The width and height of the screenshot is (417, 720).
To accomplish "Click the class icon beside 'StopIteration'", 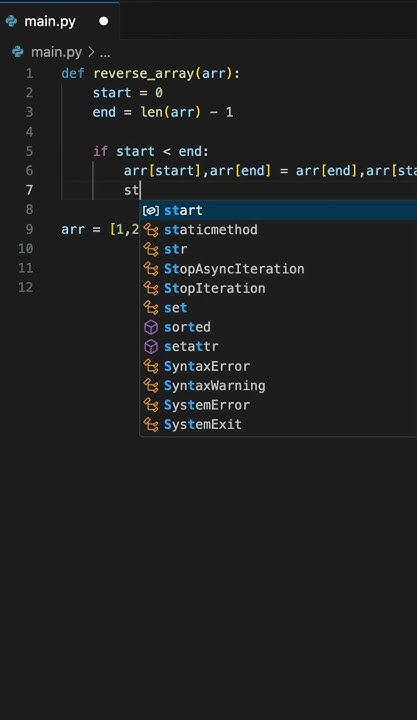I will (x=151, y=288).
